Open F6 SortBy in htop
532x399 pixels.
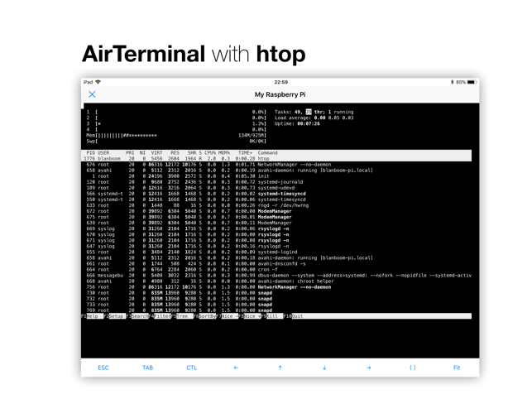pos(205,315)
